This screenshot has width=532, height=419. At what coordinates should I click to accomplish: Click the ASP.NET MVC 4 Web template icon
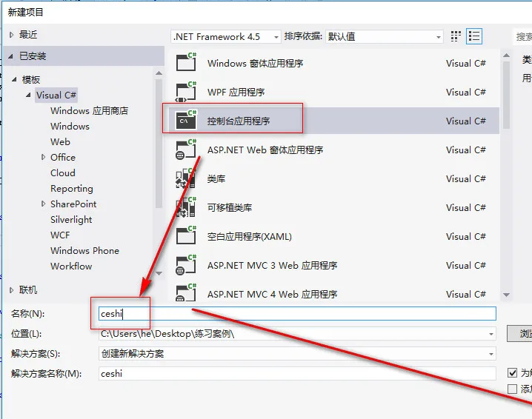[185, 293]
